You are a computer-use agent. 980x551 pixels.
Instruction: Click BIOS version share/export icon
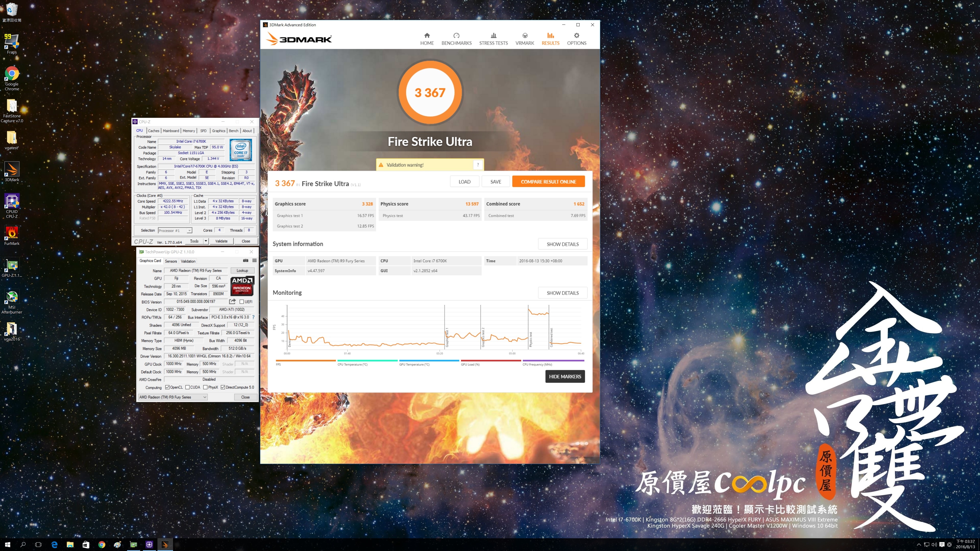coord(232,302)
